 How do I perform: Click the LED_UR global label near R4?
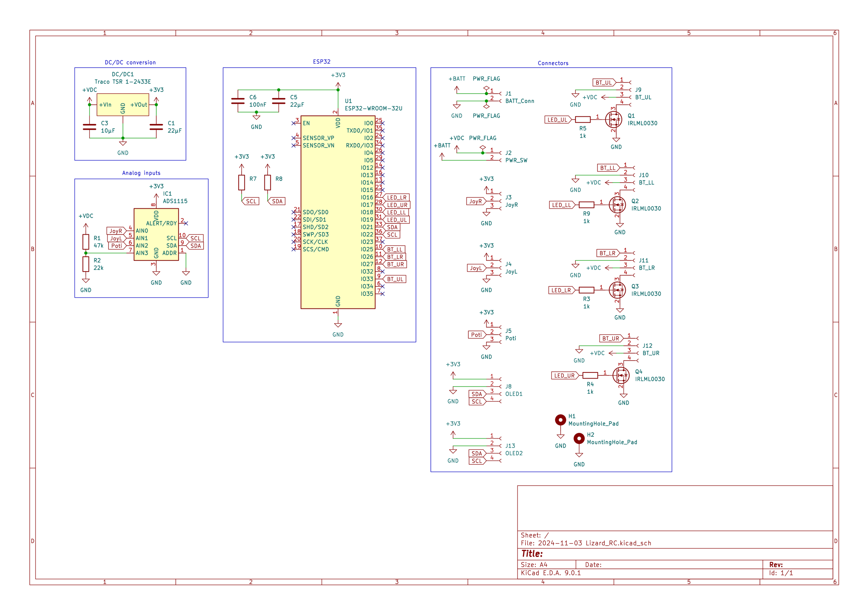pos(565,375)
